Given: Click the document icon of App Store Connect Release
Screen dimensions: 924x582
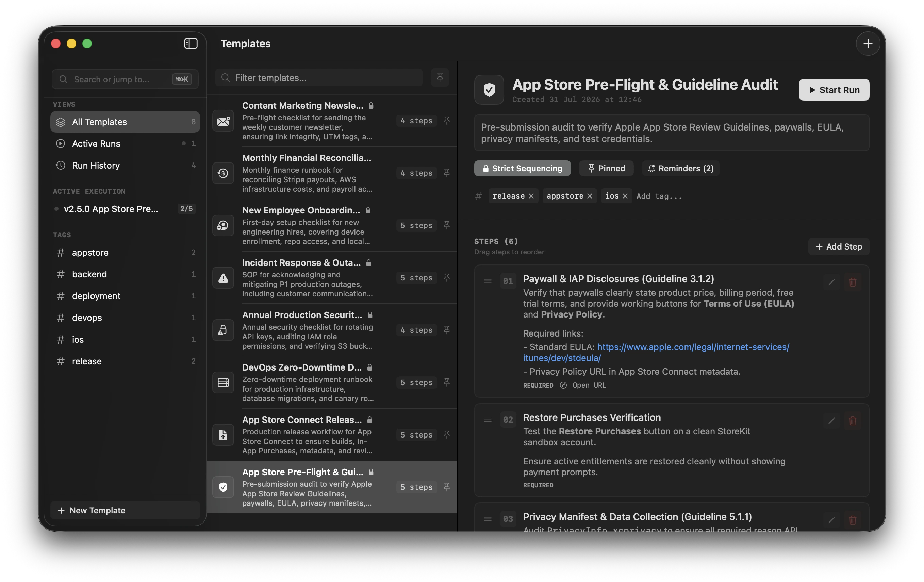Looking at the screenshot, I should pyautogui.click(x=223, y=435).
